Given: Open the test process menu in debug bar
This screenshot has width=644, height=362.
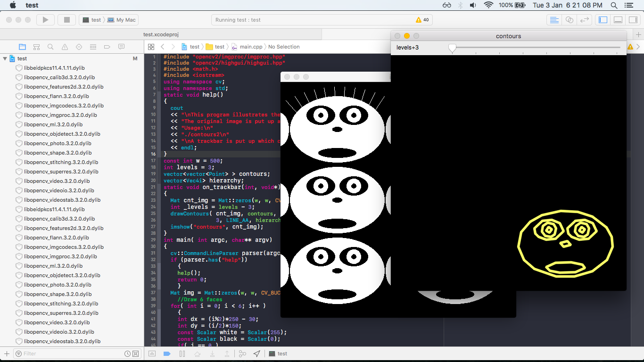Looking at the screenshot, I should tap(278, 354).
